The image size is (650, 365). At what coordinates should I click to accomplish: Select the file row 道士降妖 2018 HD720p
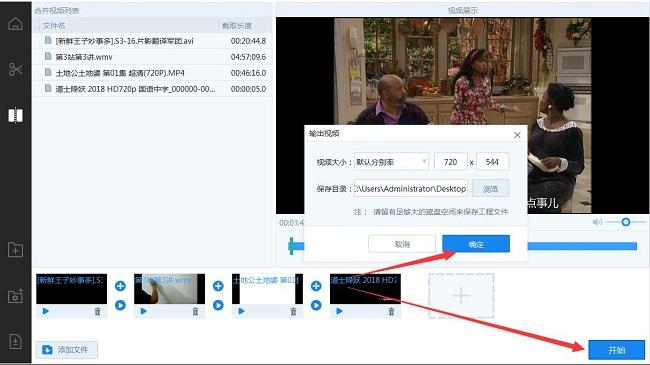pyautogui.click(x=153, y=89)
